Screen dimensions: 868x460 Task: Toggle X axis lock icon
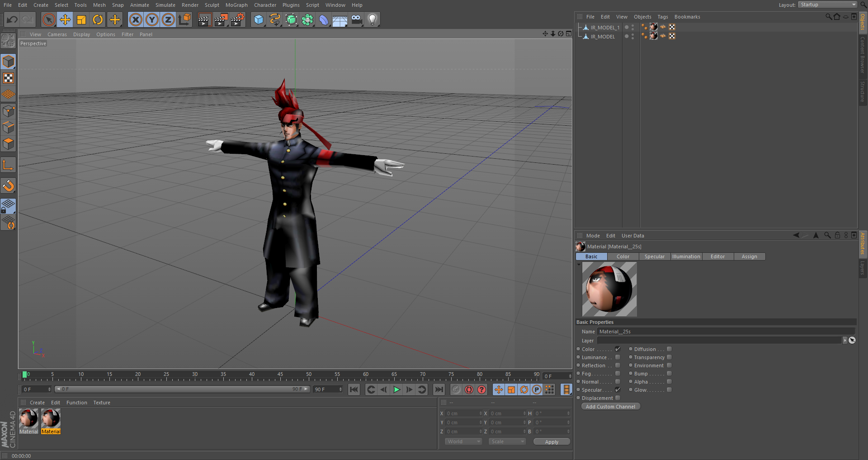click(136, 19)
